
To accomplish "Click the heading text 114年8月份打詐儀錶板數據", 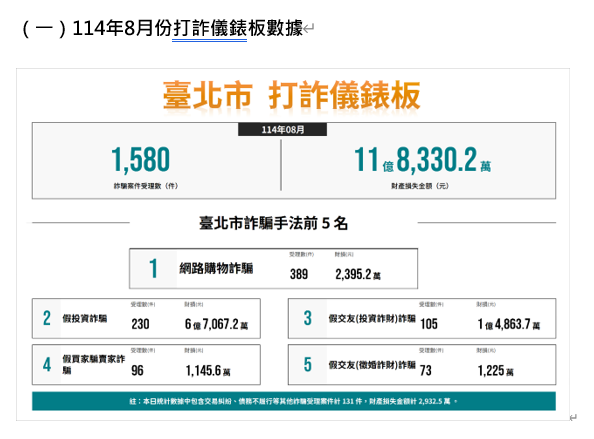I will 188,28.
